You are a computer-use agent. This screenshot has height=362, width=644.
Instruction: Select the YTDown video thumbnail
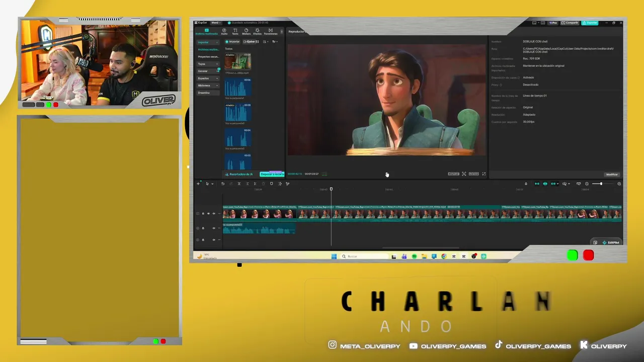237,61
